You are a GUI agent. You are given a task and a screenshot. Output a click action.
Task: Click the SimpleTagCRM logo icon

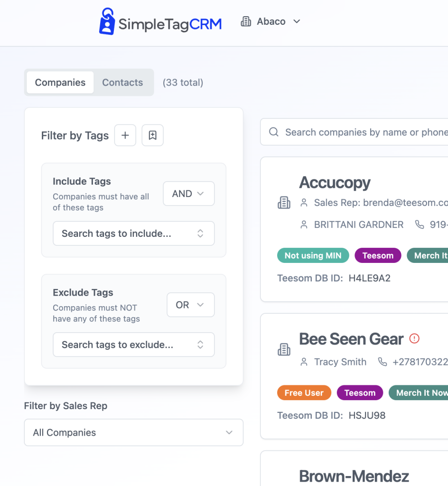coord(107,22)
